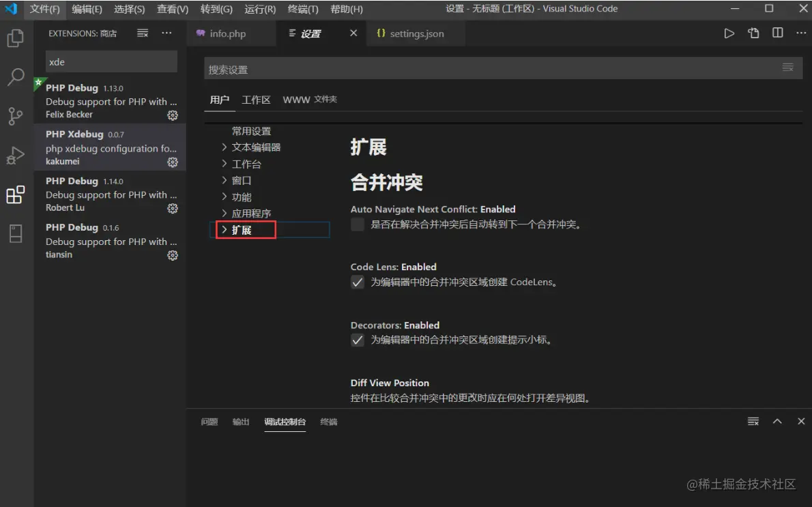812x507 pixels.
Task: Click gear icon for PHP Xdebug kakumei
Action: tap(173, 162)
